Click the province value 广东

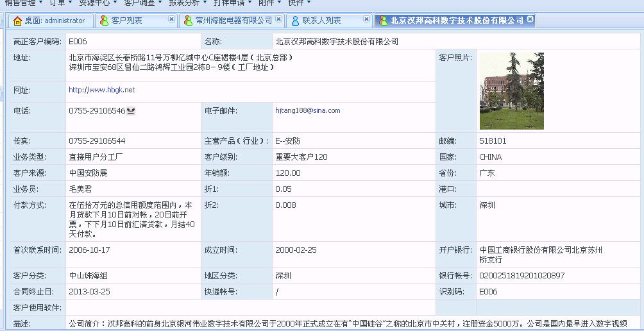coord(487,173)
